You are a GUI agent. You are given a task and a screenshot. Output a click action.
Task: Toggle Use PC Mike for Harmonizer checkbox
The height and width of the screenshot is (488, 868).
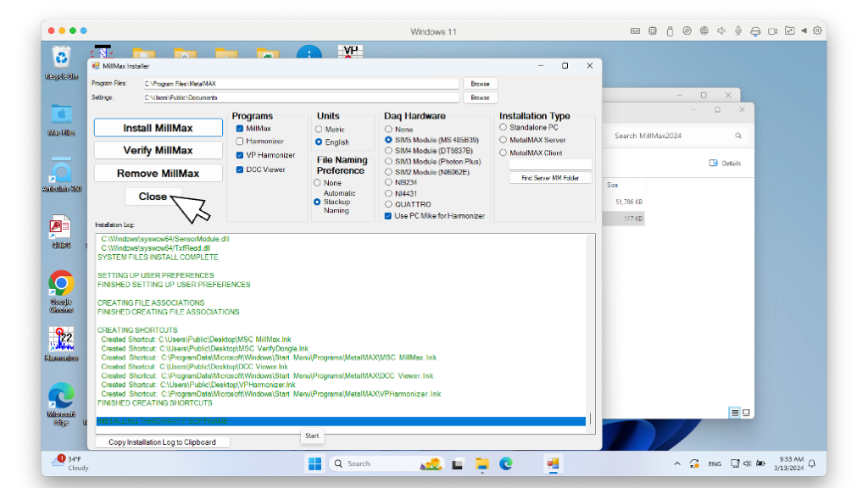pyautogui.click(x=388, y=216)
